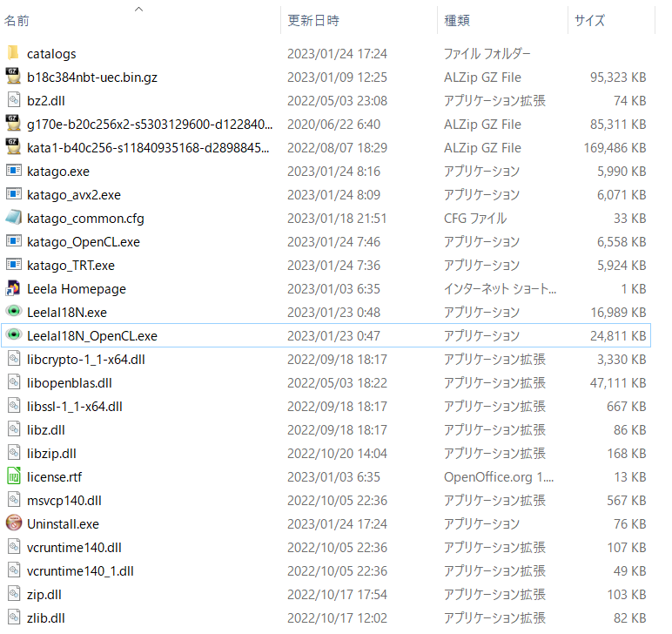This screenshot has width=672, height=634.
Task: Click the ファイル フォルダー type cell
Action: (x=487, y=54)
